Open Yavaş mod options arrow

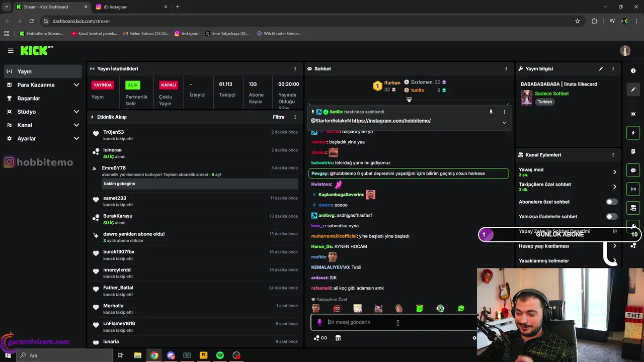[614, 172]
